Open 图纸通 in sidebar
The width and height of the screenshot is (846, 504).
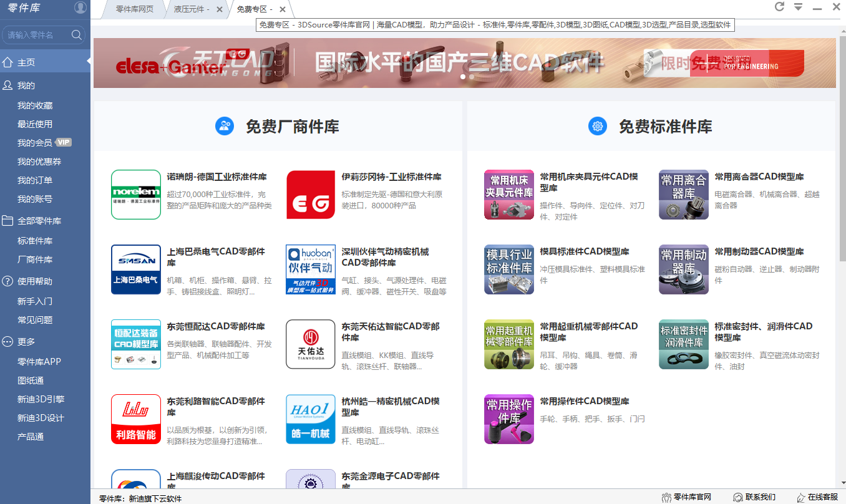(x=31, y=380)
